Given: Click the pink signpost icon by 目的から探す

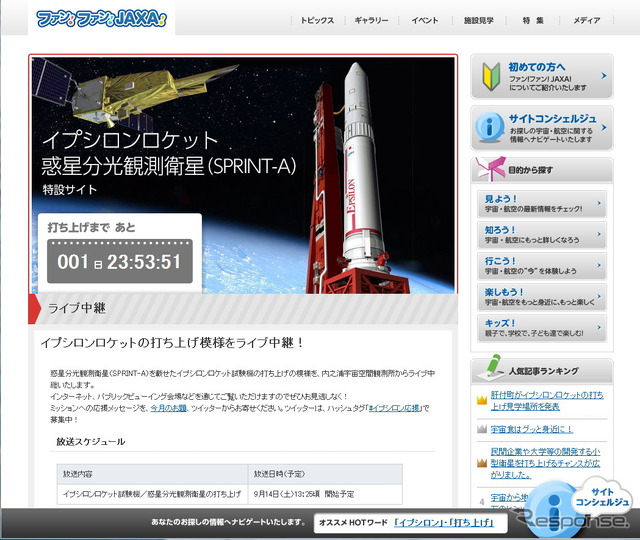Looking at the screenshot, I should pos(492,169).
